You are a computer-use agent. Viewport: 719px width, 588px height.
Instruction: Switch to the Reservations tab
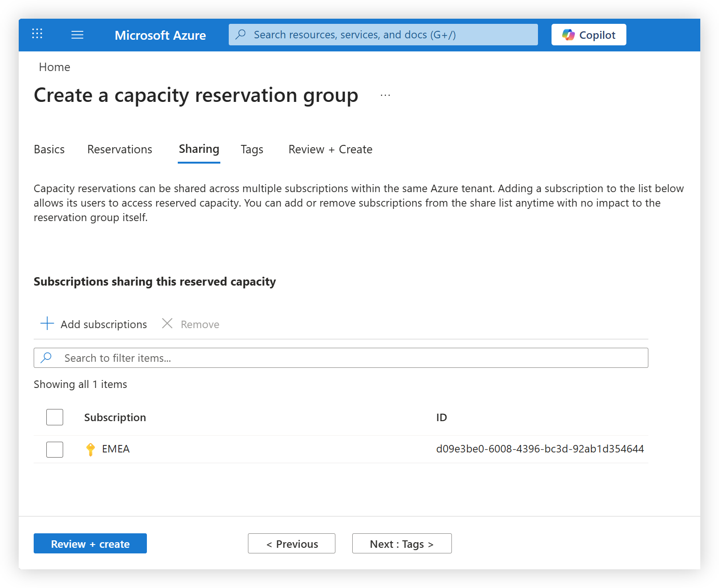(x=120, y=150)
